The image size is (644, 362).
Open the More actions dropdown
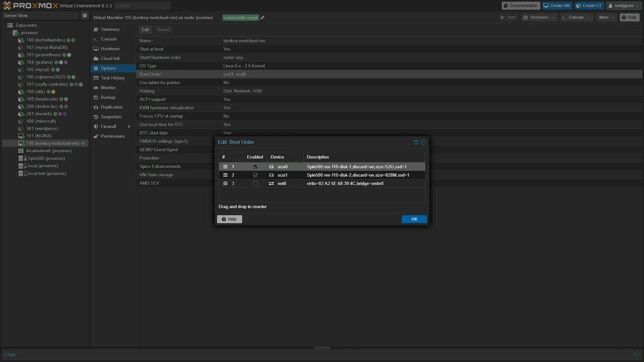pyautogui.click(x=606, y=17)
